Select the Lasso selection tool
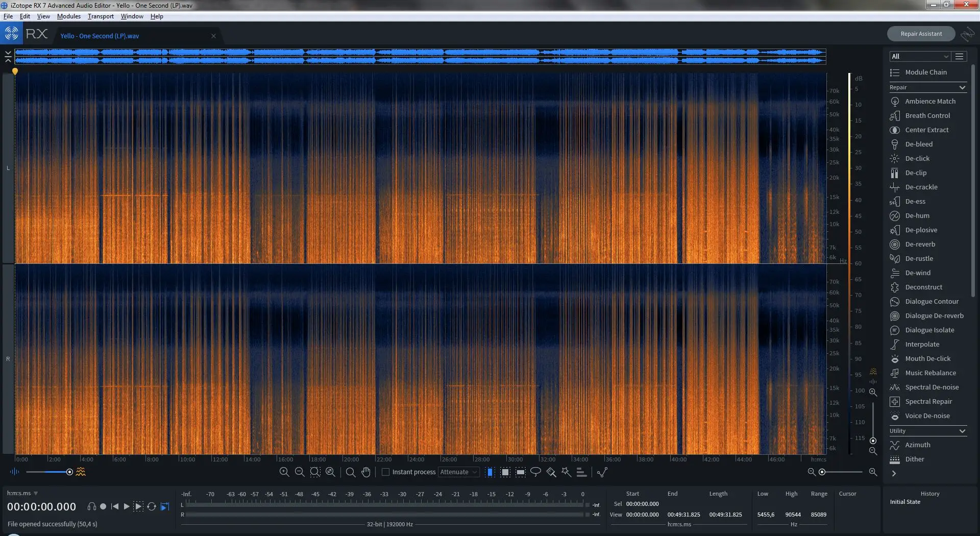The image size is (980, 536). coord(535,472)
